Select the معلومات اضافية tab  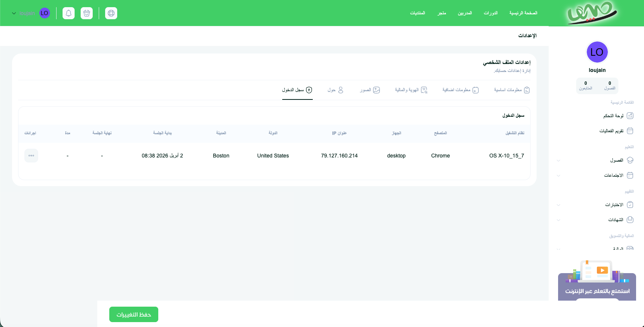460,90
